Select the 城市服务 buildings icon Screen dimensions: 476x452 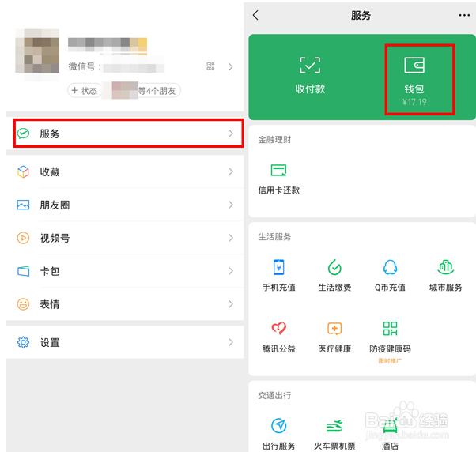coord(446,267)
